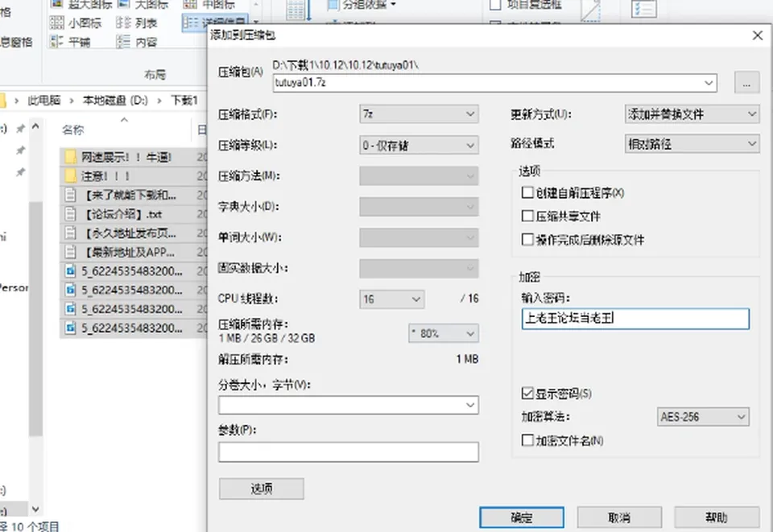The image size is (773, 532).
Task: Uncheck the 显示密码 checkbox
Action: point(527,393)
